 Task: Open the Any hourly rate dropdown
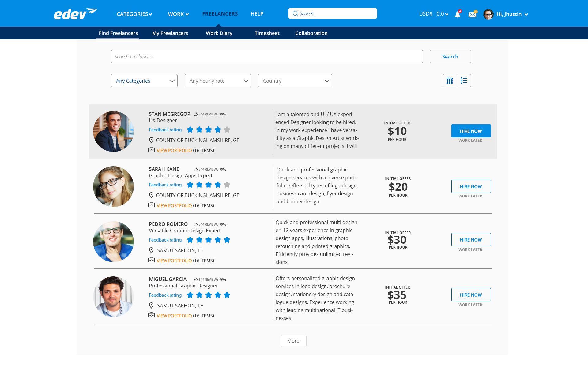coord(218,81)
